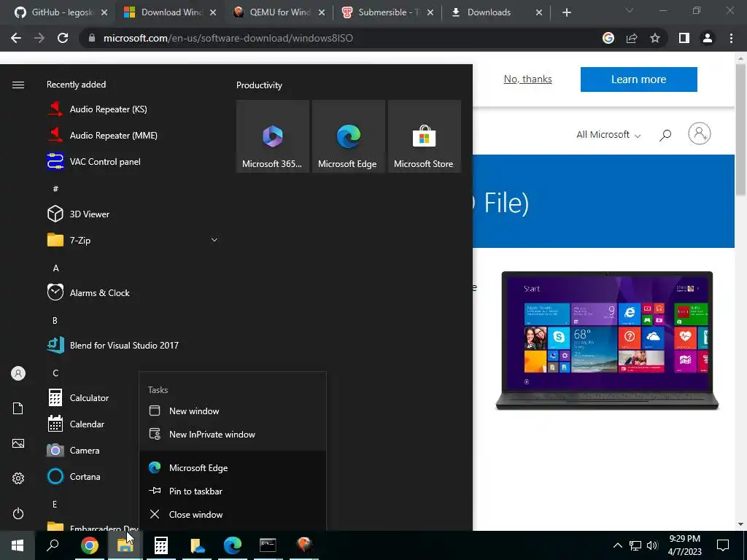This screenshot has height=560, width=747.
Task: Open the Microsoft 365 tile
Action: 273,136
